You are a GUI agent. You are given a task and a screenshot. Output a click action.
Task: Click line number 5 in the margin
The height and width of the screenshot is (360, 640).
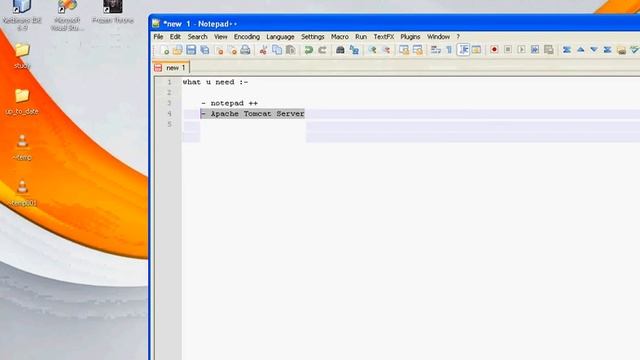[169, 124]
